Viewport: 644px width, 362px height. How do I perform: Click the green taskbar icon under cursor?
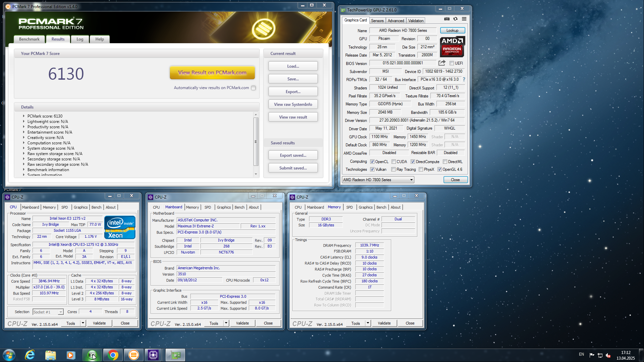[92, 355]
